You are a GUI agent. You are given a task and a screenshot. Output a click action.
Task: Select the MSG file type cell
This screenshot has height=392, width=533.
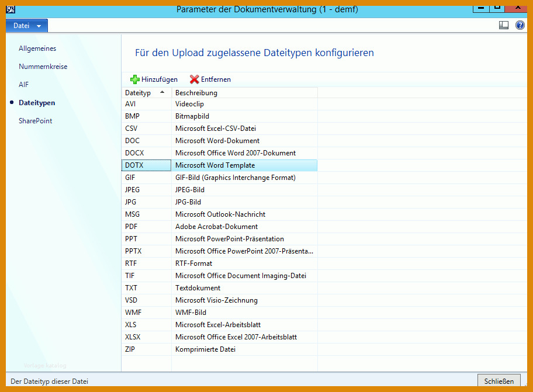pos(147,214)
